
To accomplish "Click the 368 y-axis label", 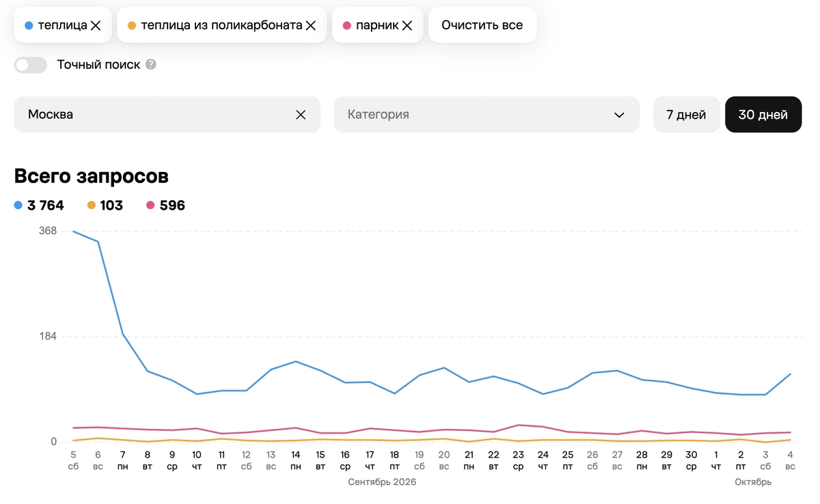I will tap(48, 231).
